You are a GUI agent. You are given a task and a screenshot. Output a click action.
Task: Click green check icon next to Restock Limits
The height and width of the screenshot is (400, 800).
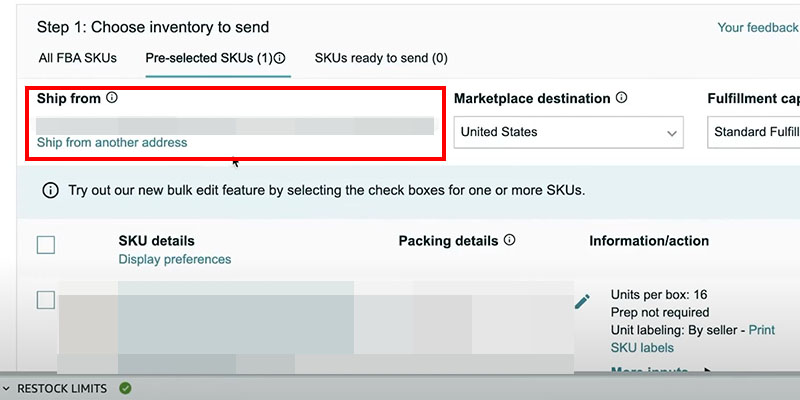(x=125, y=388)
